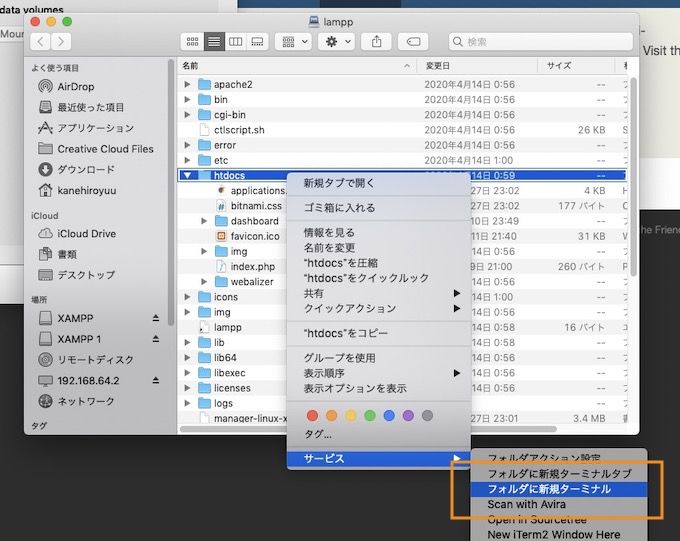Switch to column view in toolbar
Image resolution: width=680 pixels, height=541 pixels.
tap(236, 42)
